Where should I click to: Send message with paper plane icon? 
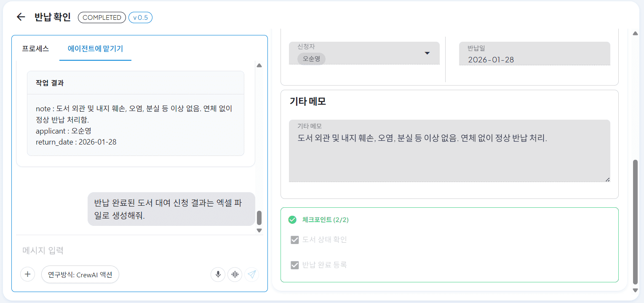(x=252, y=274)
